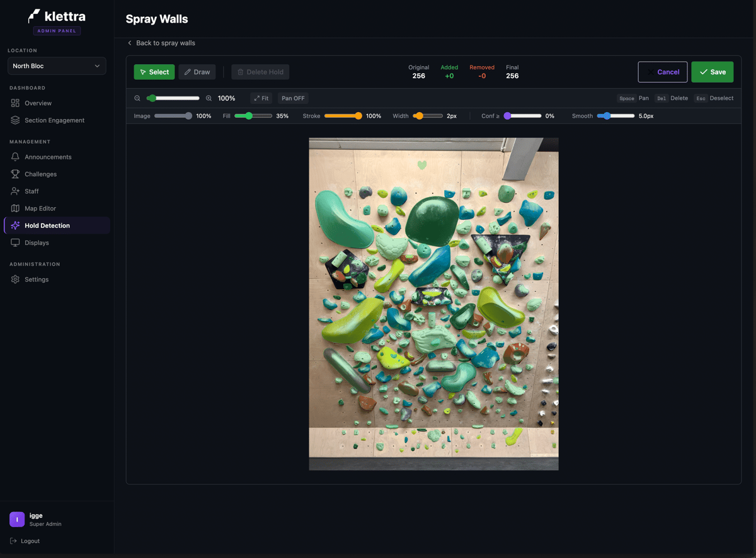Click the spray wall photo canvas
Image resolution: width=756 pixels, height=558 pixels.
click(x=433, y=304)
